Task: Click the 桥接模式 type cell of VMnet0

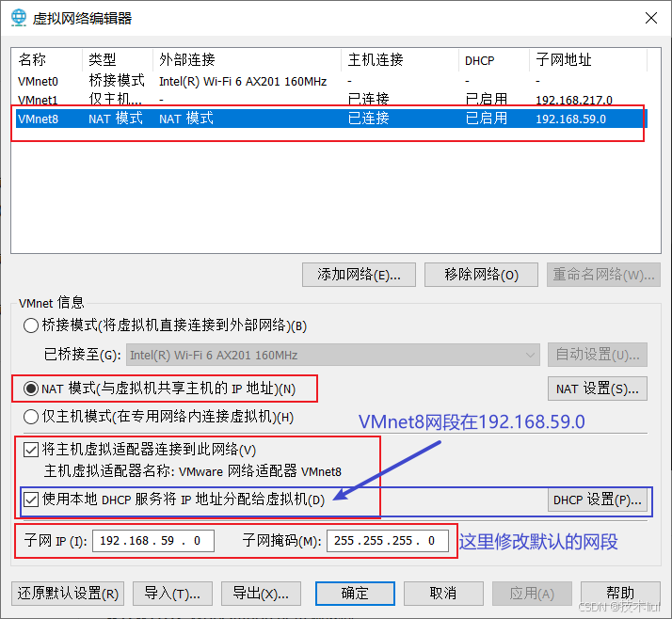Action: point(117,81)
